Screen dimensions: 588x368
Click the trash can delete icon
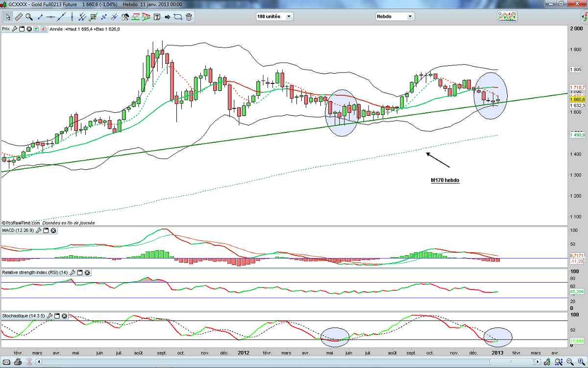(189, 17)
